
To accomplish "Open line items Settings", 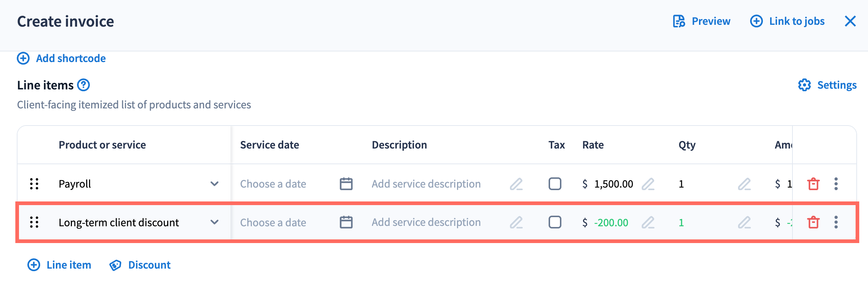I will (827, 85).
